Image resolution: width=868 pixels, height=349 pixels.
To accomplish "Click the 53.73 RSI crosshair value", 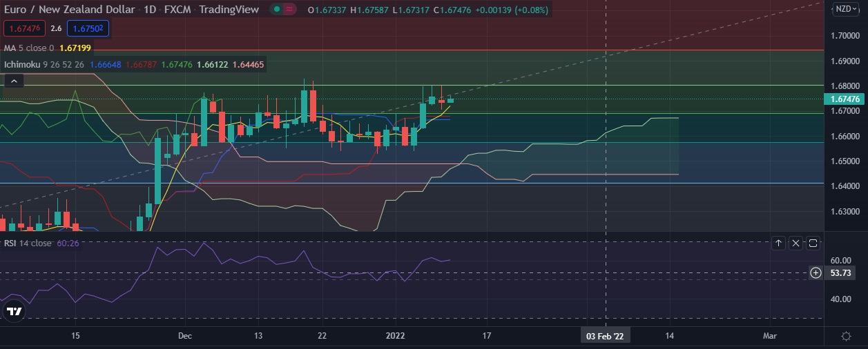I will (x=840, y=273).
